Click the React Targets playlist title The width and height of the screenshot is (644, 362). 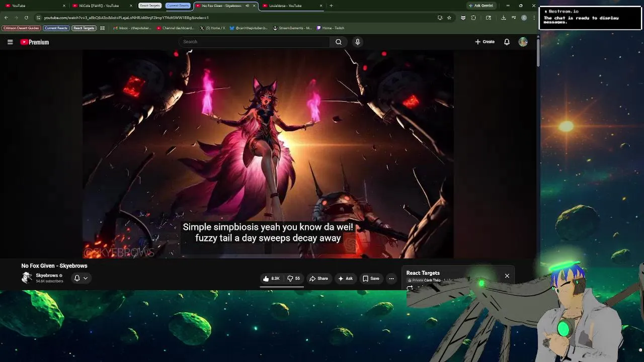423,273
